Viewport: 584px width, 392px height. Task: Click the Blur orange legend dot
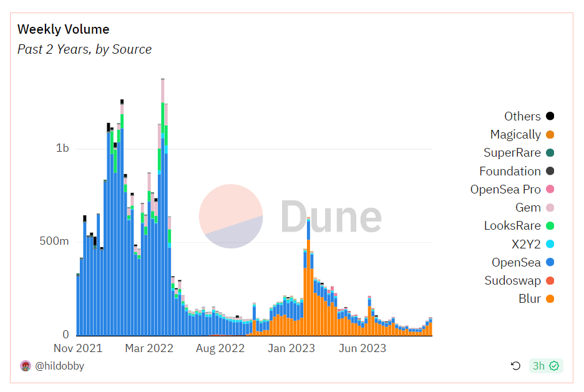click(x=550, y=299)
